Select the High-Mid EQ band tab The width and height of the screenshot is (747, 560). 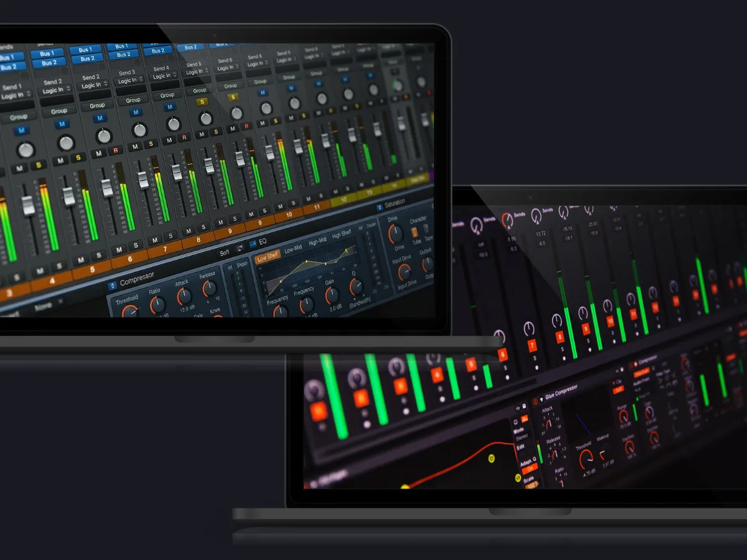point(317,243)
